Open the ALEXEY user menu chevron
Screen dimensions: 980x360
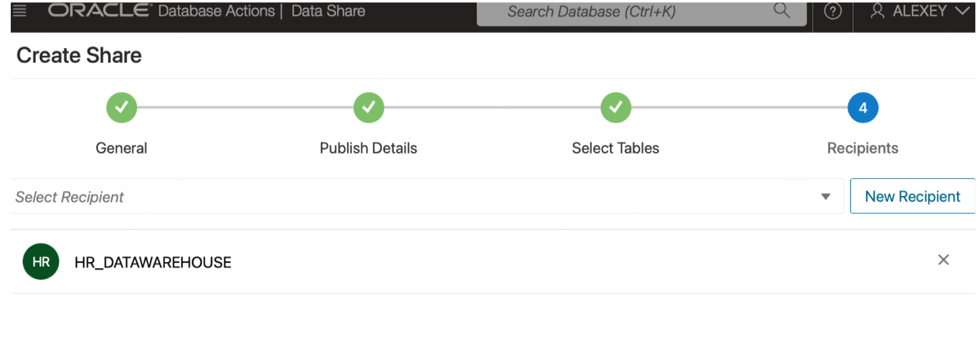tap(962, 11)
